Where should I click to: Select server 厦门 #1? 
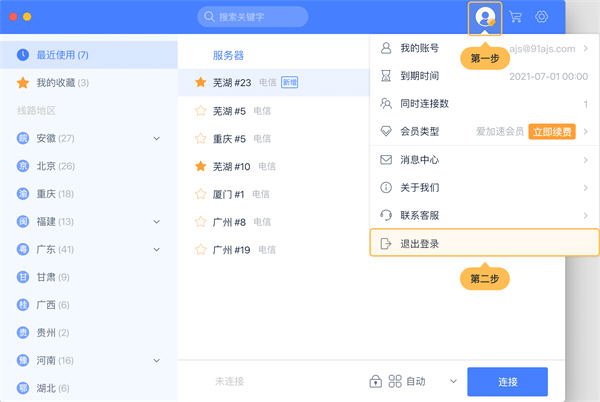pos(274,194)
